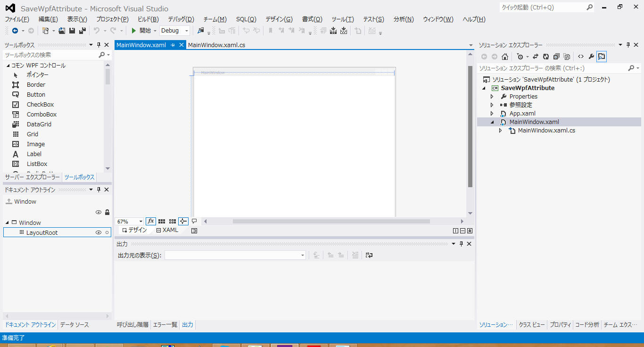This screenshot has height=347, width=644.
Task: Open the ツール(T) menu
Action: coord(343,19)
